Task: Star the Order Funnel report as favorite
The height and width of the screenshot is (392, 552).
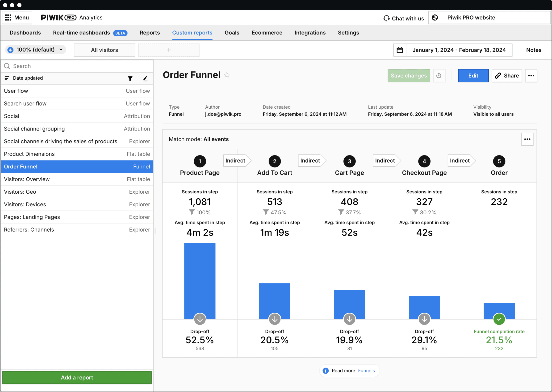Action: pyautogui.click(x=227, y=75)
